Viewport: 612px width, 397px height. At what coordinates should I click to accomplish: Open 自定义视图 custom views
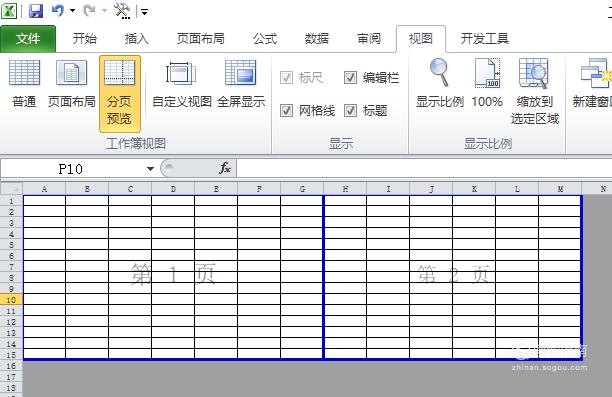pos(181,84)
